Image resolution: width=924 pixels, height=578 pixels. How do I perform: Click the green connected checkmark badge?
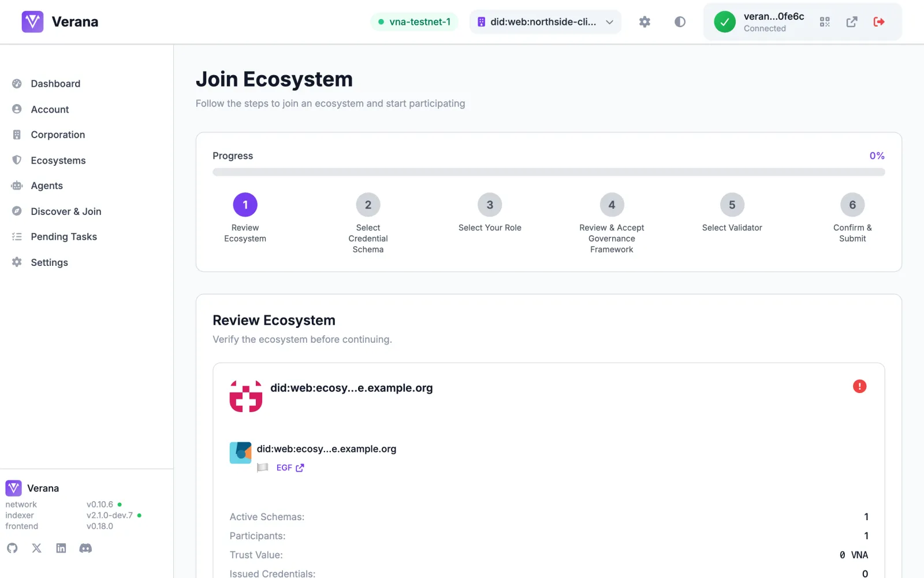[x=725, y=22]
